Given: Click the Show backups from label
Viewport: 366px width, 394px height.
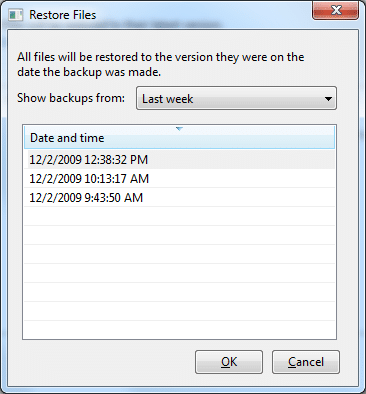Looking at the screenshot, I should (x=71, y=98).
